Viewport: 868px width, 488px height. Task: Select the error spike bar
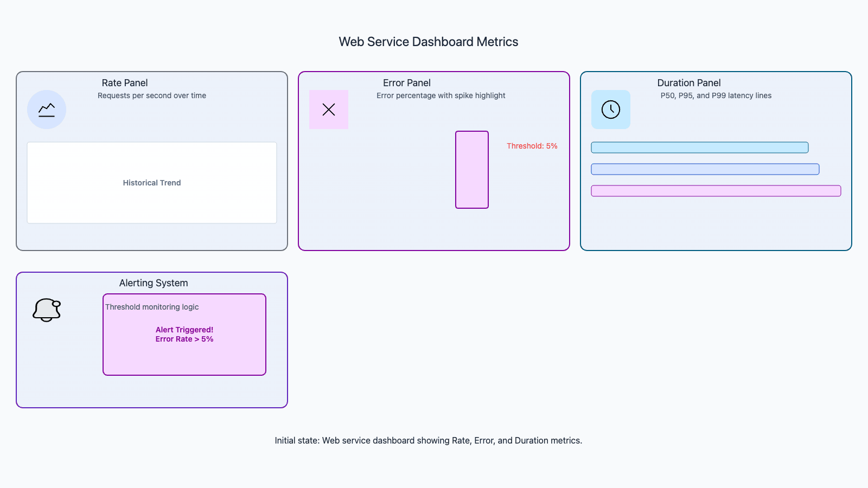472,170
